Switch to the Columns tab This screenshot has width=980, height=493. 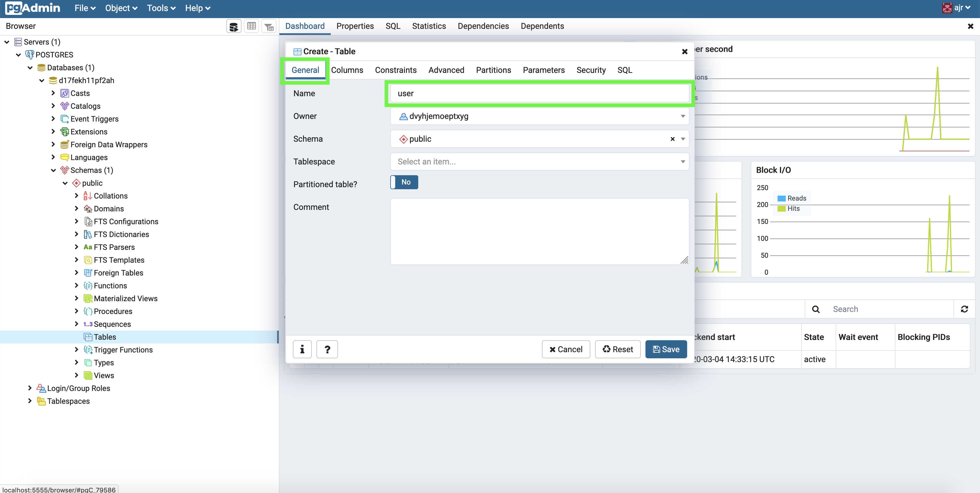[346, 70]
